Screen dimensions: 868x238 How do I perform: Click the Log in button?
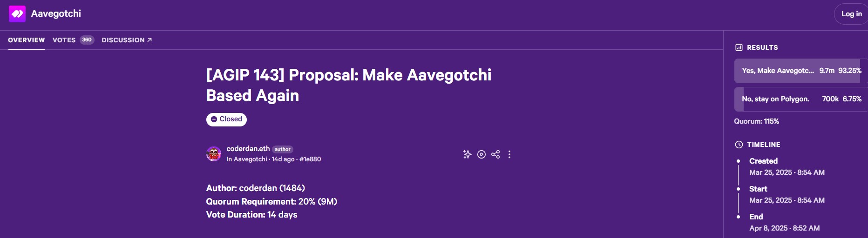851,14
